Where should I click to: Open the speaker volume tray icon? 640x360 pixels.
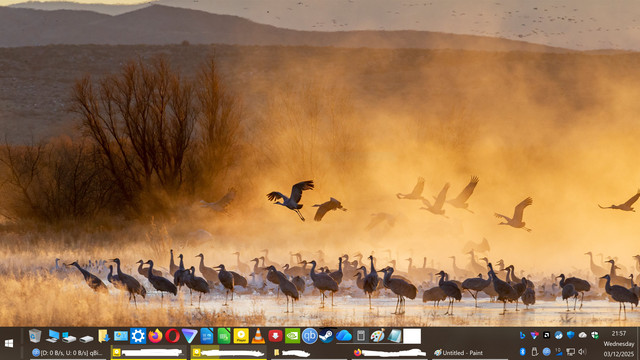[x=582, y=351]
